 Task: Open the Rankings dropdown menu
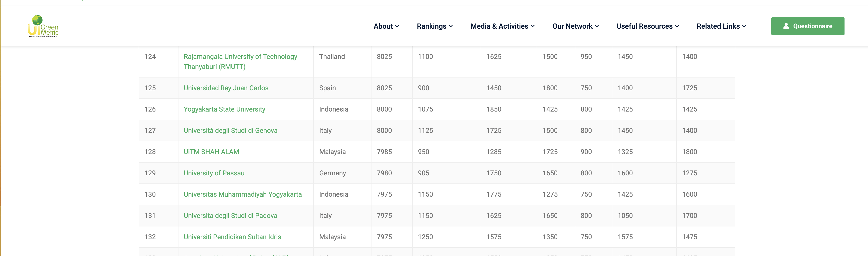coord(435,26)
